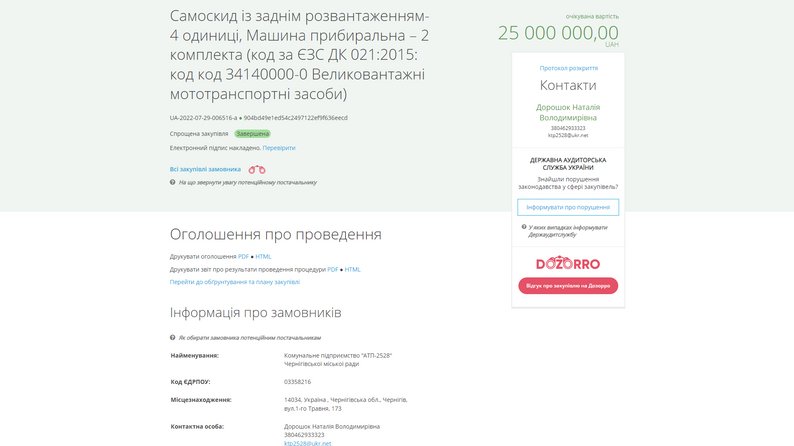
Task: Open HTML of the procedure results report
Action: coord(353,269)
